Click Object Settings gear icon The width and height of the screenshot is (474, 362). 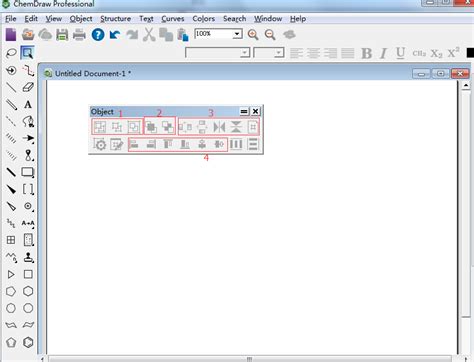[100, 144]
